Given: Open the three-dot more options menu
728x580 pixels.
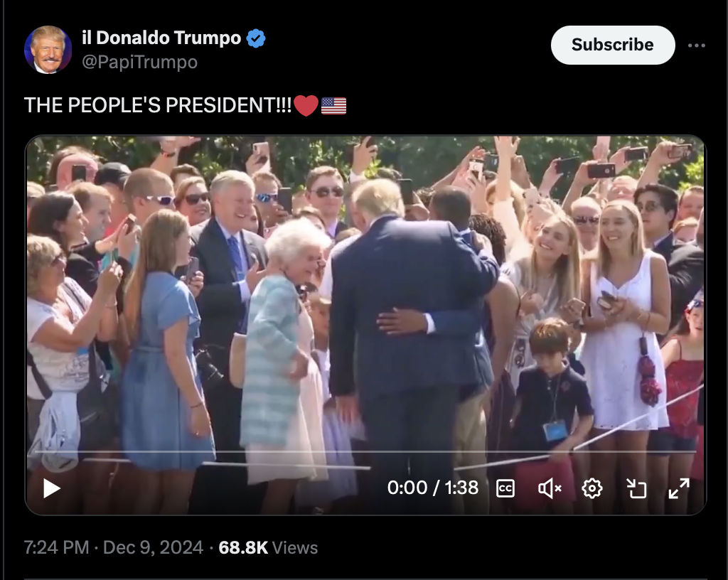Looking at the screenshot, I should coord(697,45).
